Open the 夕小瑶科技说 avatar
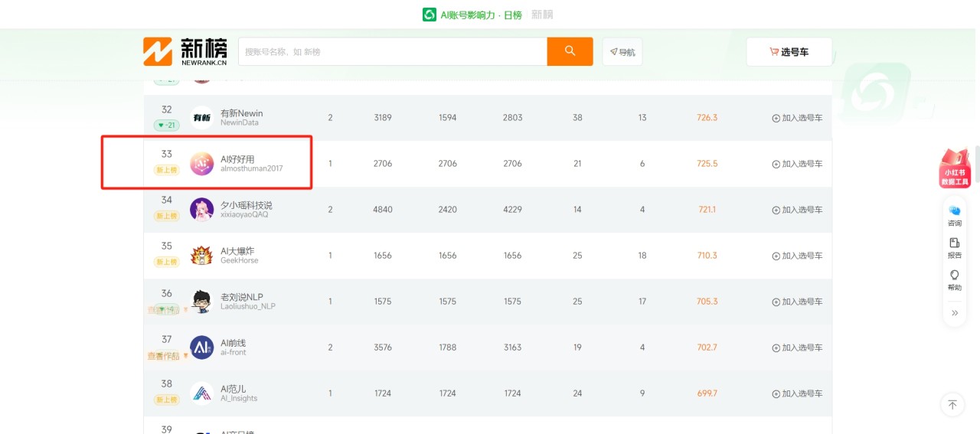The width and height of the screenshot is (980, 434). click(x=201, y=210)
